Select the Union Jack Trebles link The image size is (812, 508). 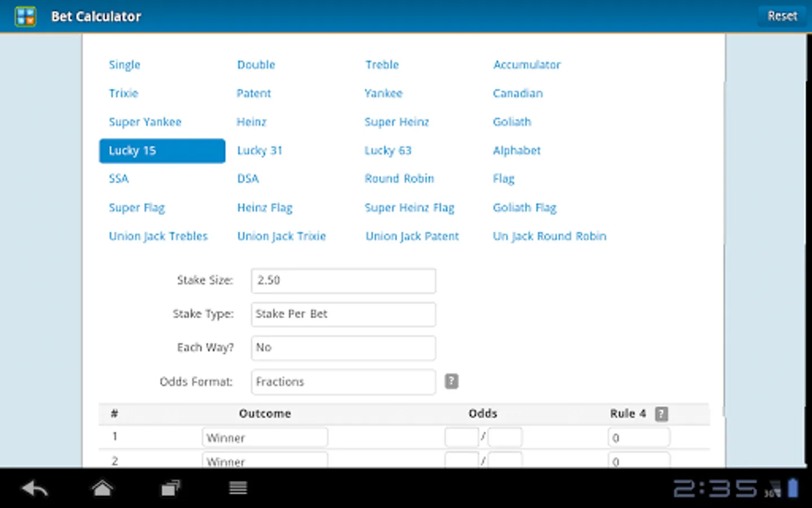[158, 236]
